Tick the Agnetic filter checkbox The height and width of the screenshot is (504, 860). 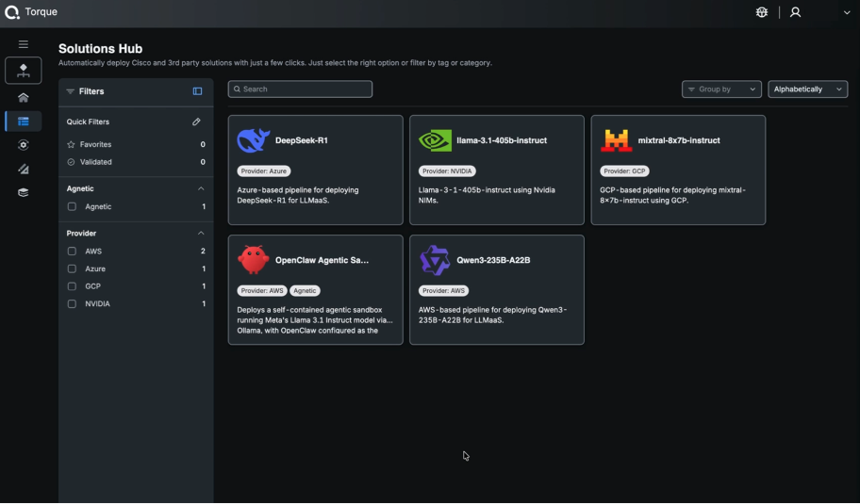(72, 206)
